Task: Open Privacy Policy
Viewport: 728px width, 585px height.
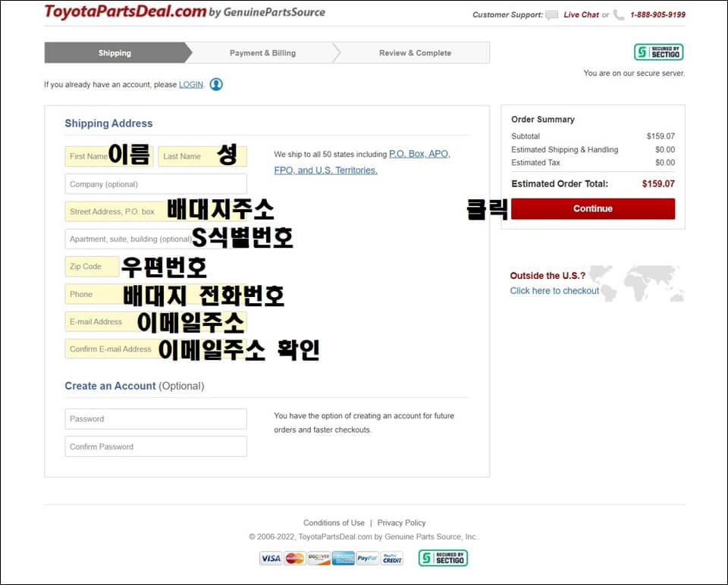Action: coord(401,523)
